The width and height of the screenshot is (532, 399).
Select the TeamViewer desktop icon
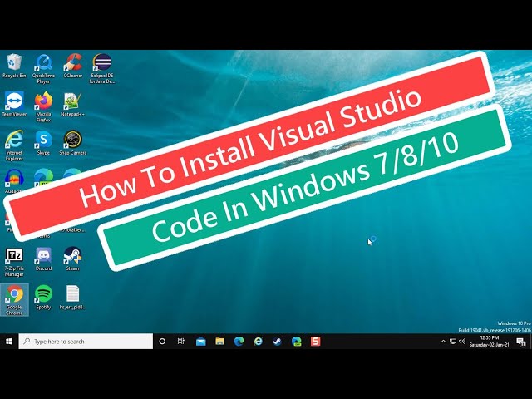coord(14,105)
